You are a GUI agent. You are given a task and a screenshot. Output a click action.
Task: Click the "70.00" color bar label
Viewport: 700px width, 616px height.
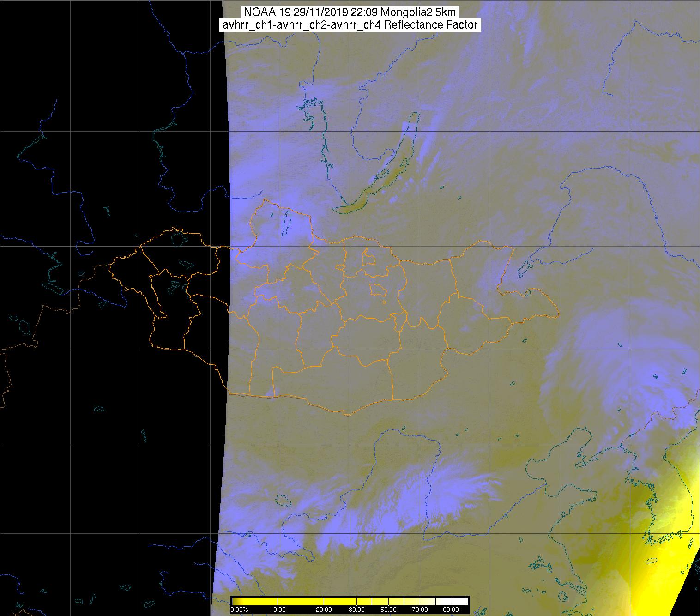point(420,610)
